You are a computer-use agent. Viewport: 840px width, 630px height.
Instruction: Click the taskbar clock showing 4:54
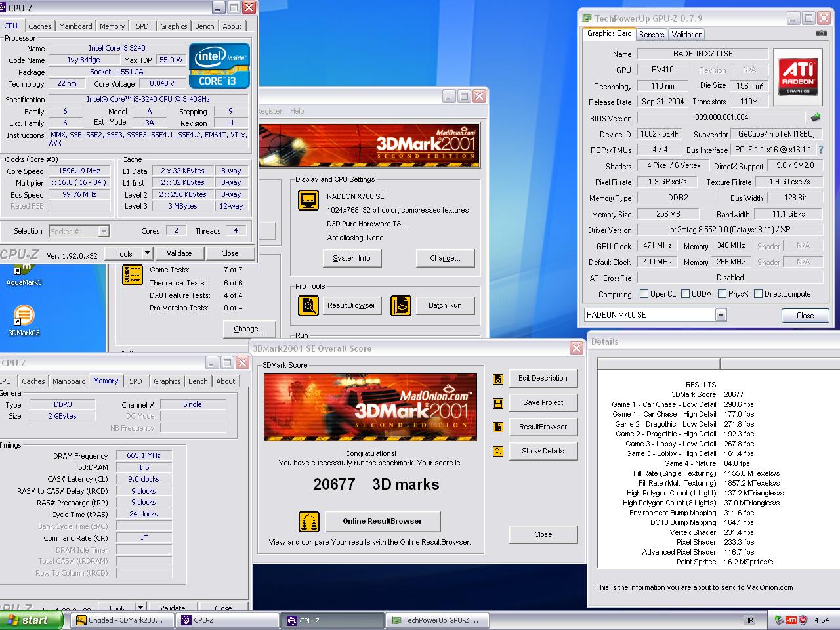coord(822,620)
